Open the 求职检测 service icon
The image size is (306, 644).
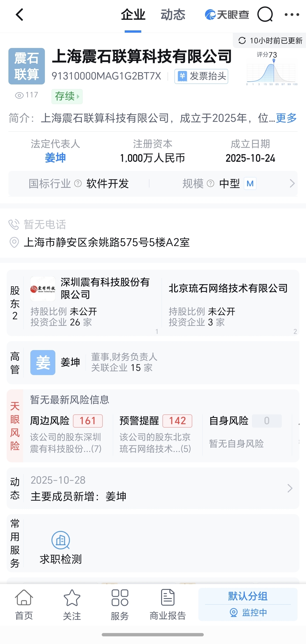(61, 540)
